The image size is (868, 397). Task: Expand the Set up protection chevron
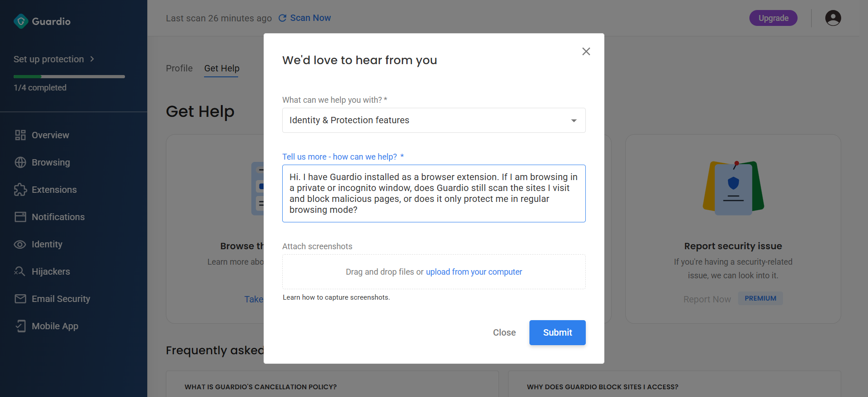coord(92,59)
